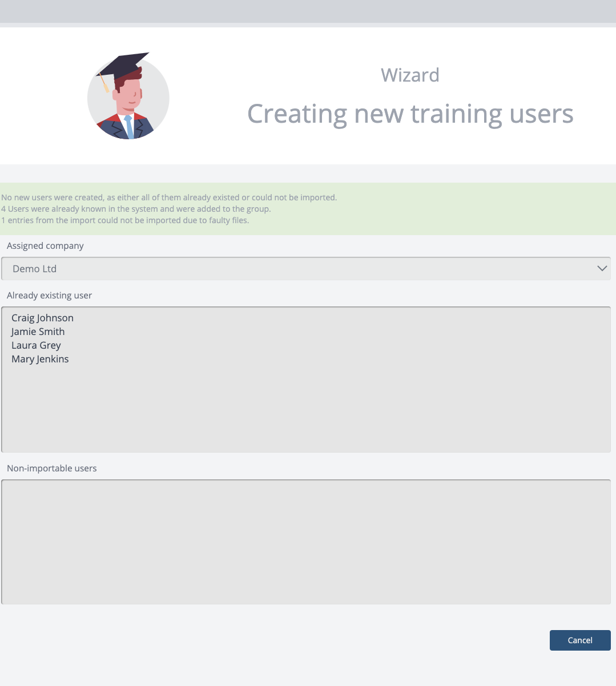Click the 'Creating new training users' heading
The height and width of the screenshot is (686, 616).
click(x=410, y=114)
